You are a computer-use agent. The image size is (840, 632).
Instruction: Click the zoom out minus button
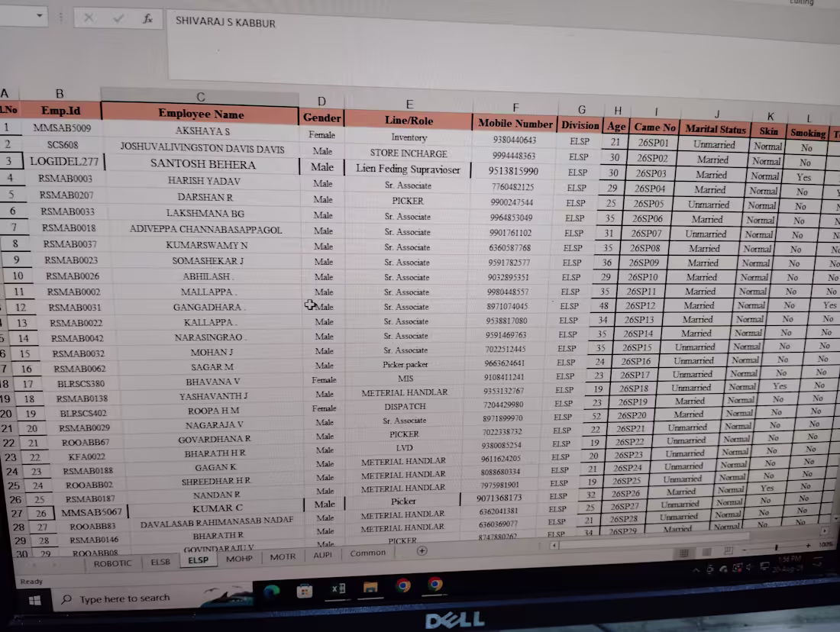tap(745, 550)
